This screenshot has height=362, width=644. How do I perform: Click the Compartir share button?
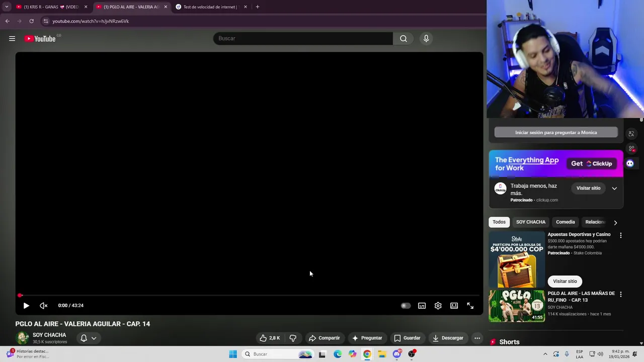pos(324,338)
